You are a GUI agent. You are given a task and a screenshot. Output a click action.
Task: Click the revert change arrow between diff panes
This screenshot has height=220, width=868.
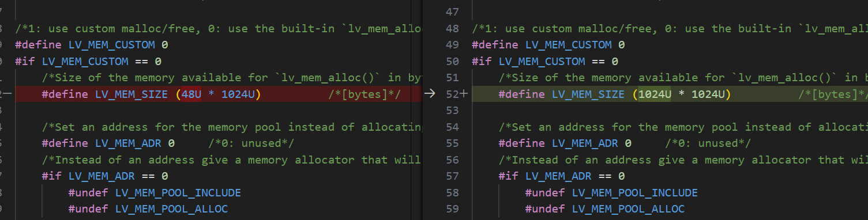(429, 94)
